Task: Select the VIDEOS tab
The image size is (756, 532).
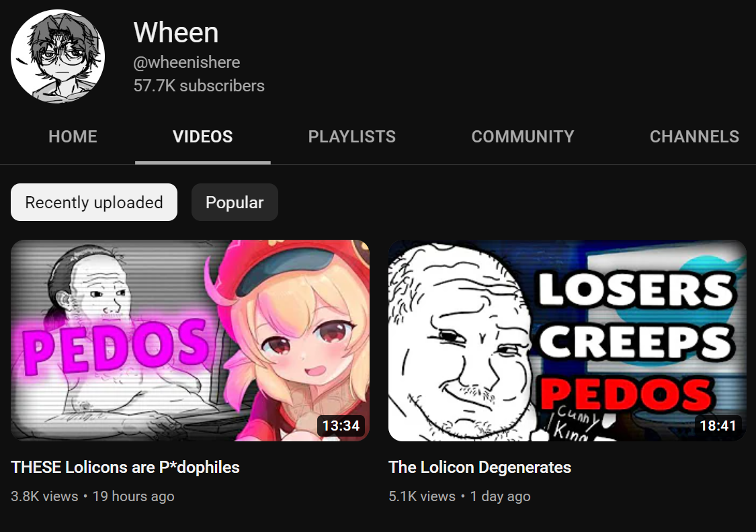Action: (202, 137)
